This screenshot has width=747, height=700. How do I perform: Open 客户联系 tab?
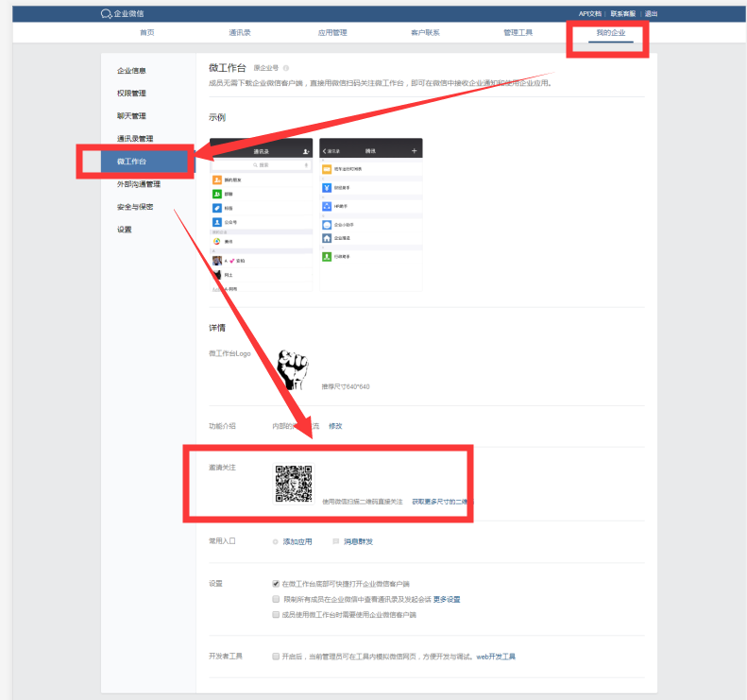pyautogui.click(x=425, y=32)
